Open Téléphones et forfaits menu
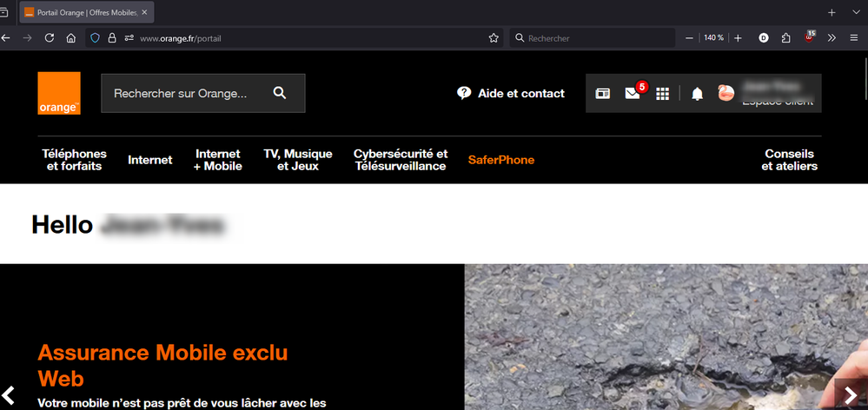 point(74,160)
